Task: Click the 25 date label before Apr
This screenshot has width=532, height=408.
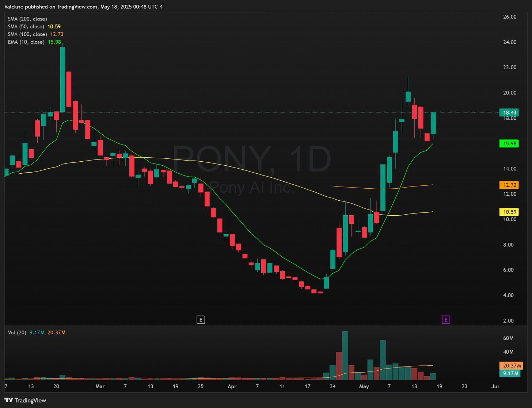Action: point(201,386)
